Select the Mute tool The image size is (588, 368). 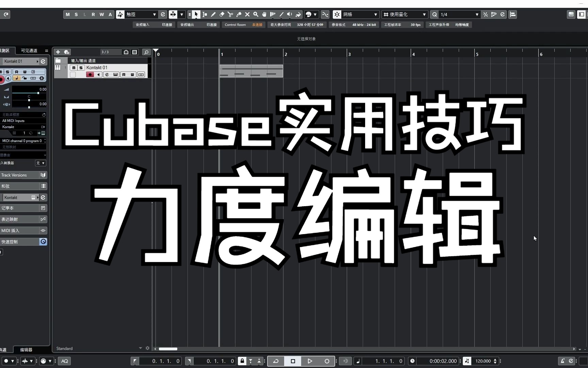[x=247, y=14]
